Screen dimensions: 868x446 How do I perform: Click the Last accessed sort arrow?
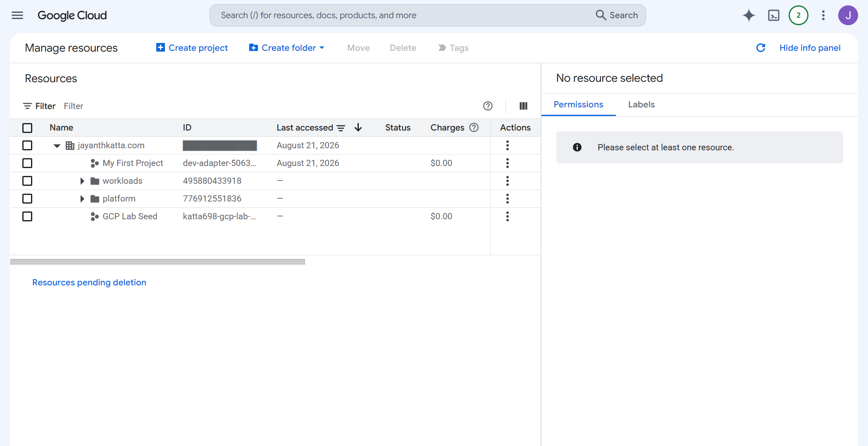click(x=358, y=128)
